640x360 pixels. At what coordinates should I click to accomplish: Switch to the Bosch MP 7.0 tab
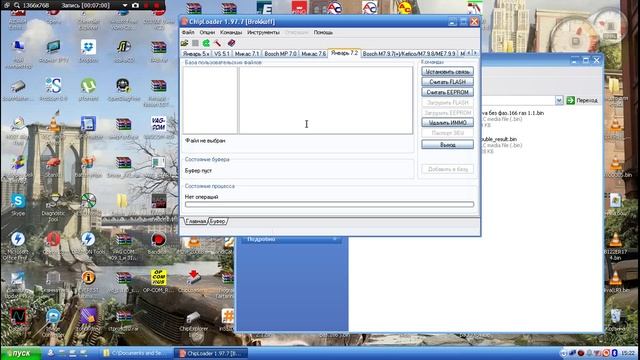280,53
